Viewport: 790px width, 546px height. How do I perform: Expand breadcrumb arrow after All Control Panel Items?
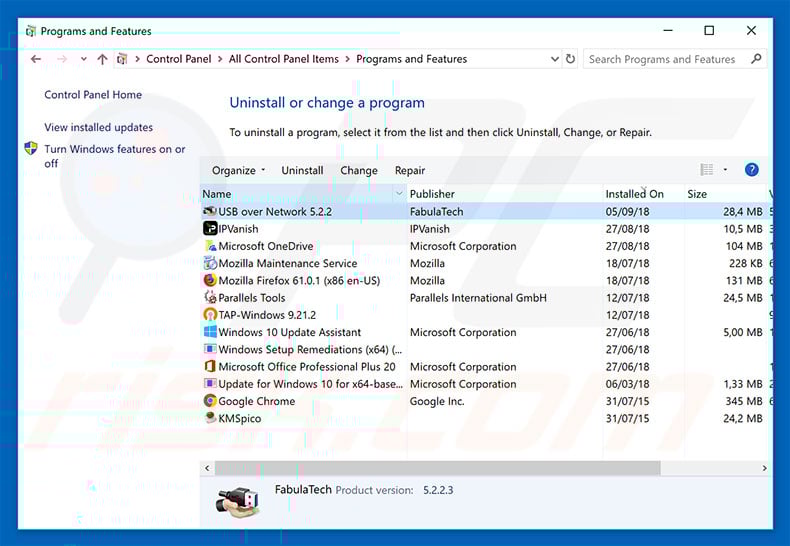tap(348, 59)
